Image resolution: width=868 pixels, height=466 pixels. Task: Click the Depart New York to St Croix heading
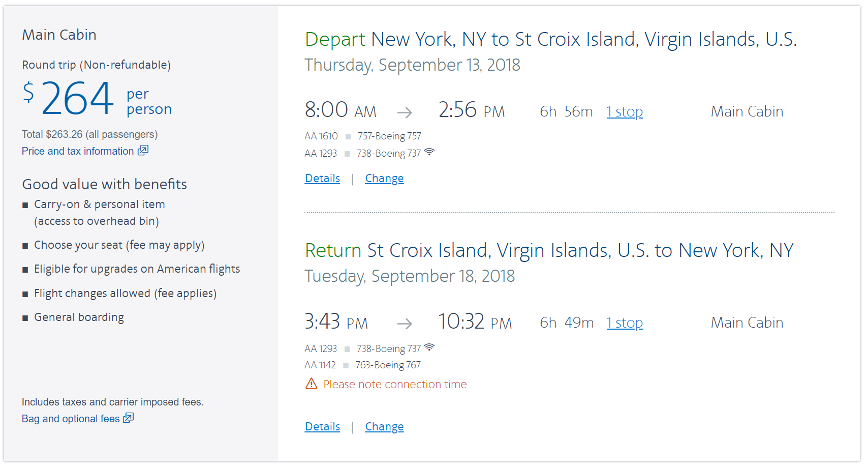pyautogui.click(x=550, y=40)
